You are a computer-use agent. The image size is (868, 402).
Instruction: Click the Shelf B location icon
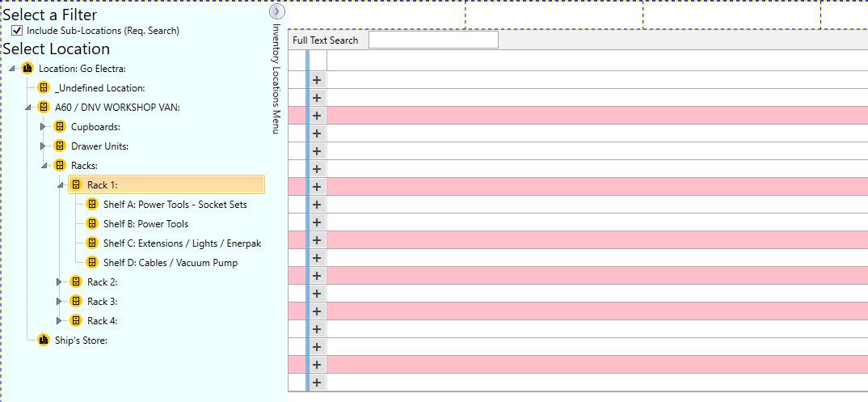tap(92, 224)
